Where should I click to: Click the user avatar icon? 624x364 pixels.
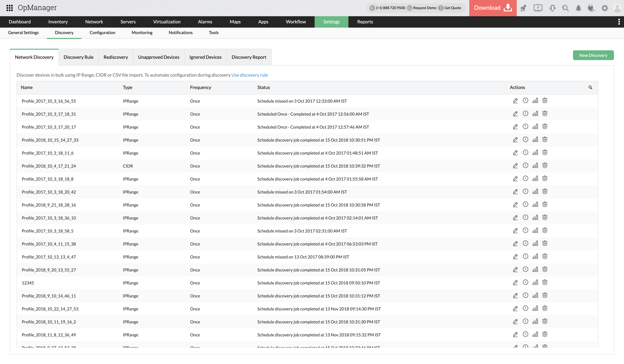(x=617, y=8)
